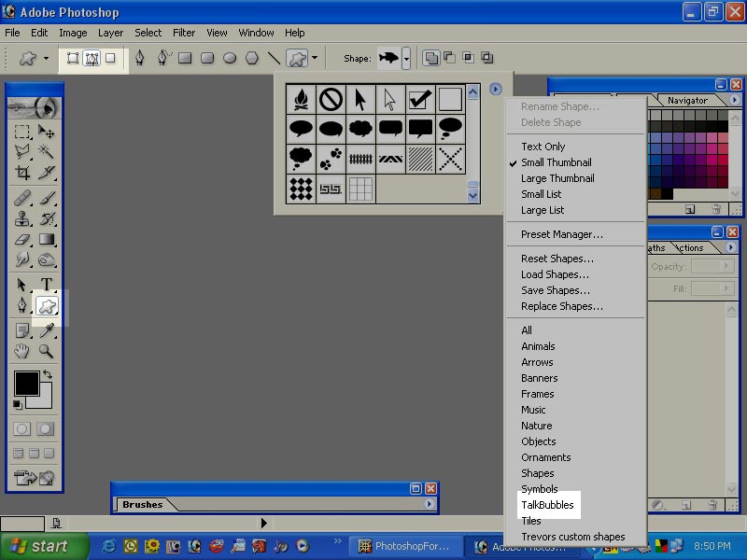This screenshot has width=747, height=560.
Task: Open the Filter menu
Action: 184,33
